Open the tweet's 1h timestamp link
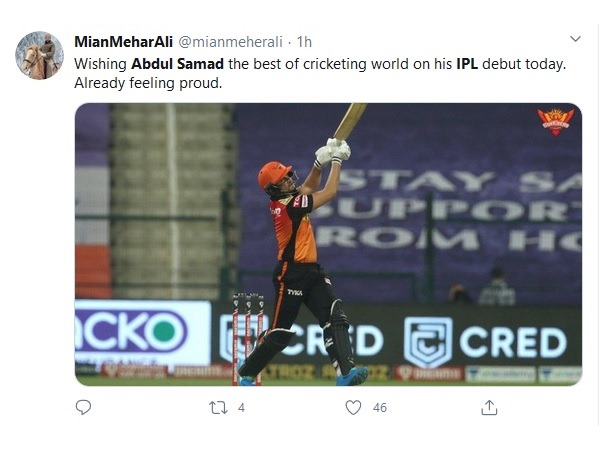 303,41
